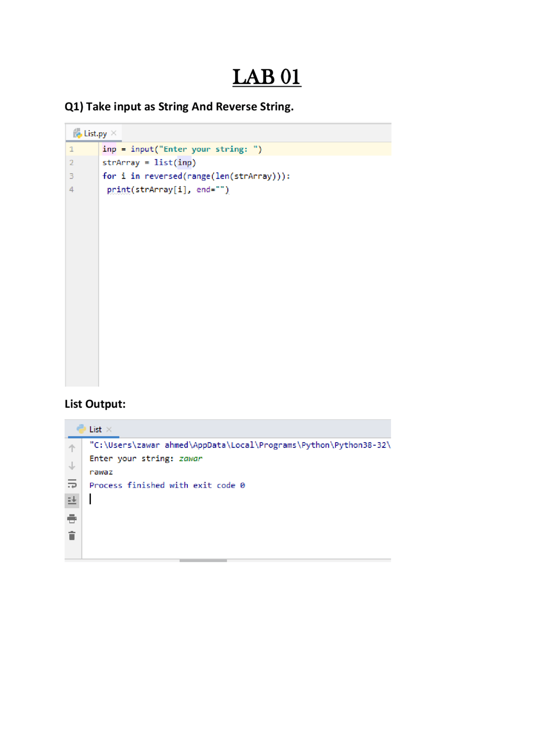Select the List.py editor tab
The height and width of the screenshot is (756, 534).
point(95,134)
